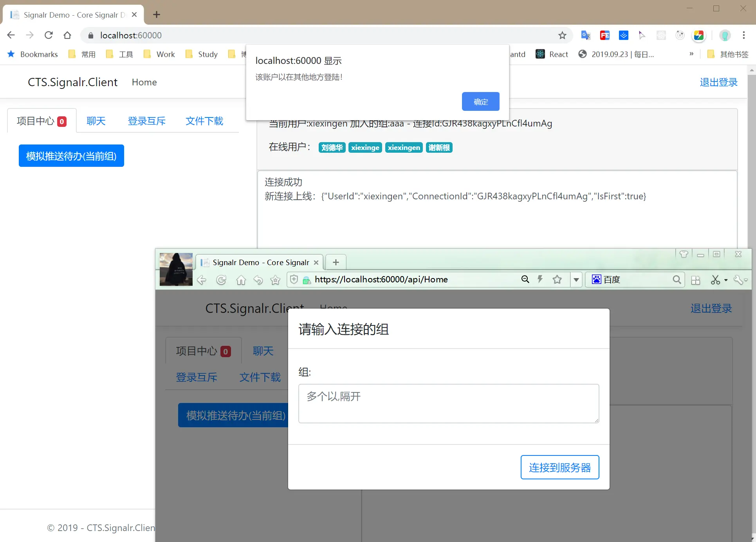The width and height of the screenshot is (756, 542).
Task: Click the 连接到服务器 button
Action: pyautogui.click(x=559, y=467)
